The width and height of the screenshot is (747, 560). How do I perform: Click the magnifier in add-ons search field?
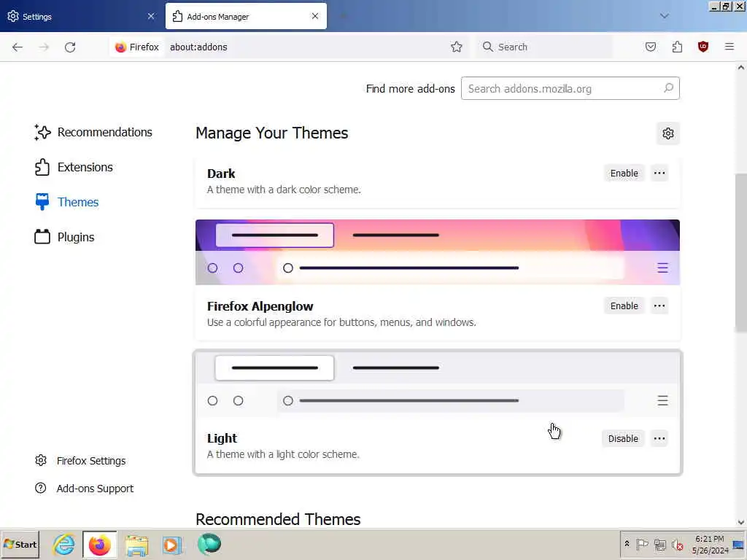click(x=668, y=88)
